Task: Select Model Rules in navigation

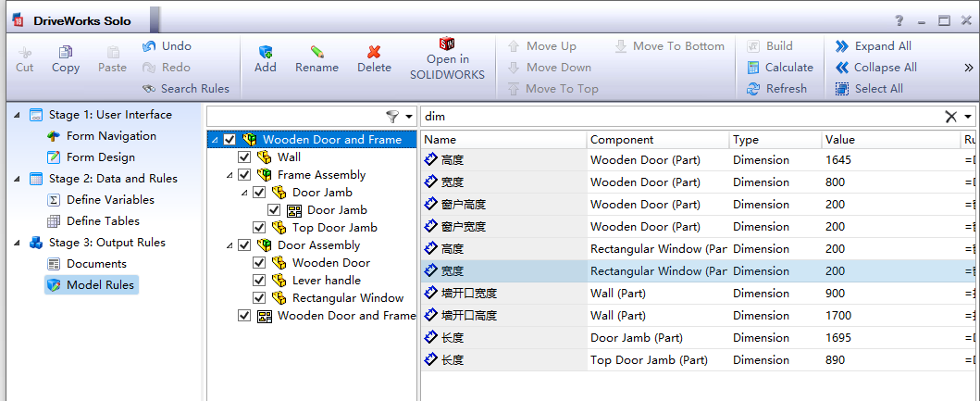Action: [92, 284]
